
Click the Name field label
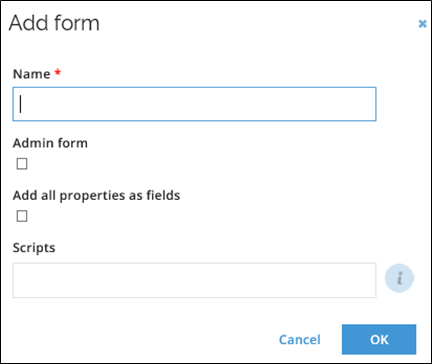click(x=31, y=74)
